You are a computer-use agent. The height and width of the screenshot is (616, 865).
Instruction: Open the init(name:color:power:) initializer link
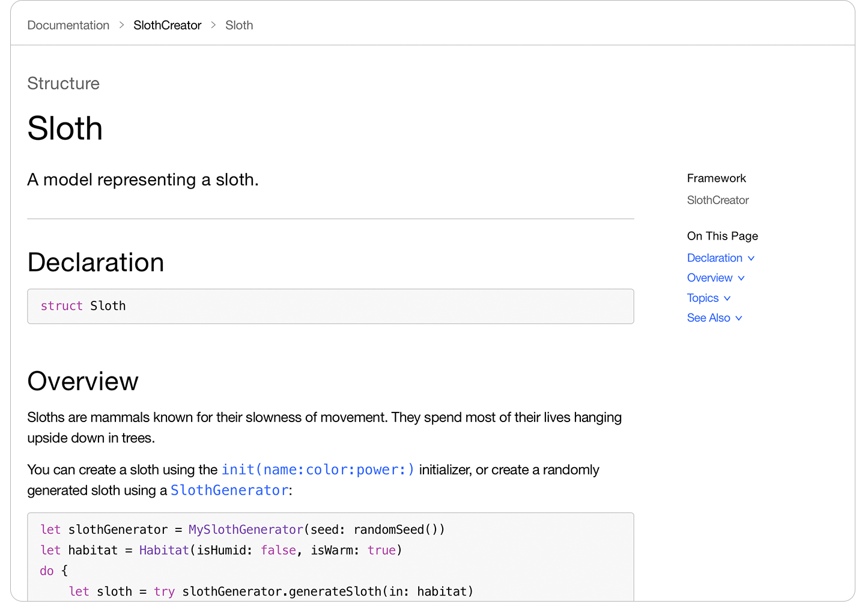point(318,470)
